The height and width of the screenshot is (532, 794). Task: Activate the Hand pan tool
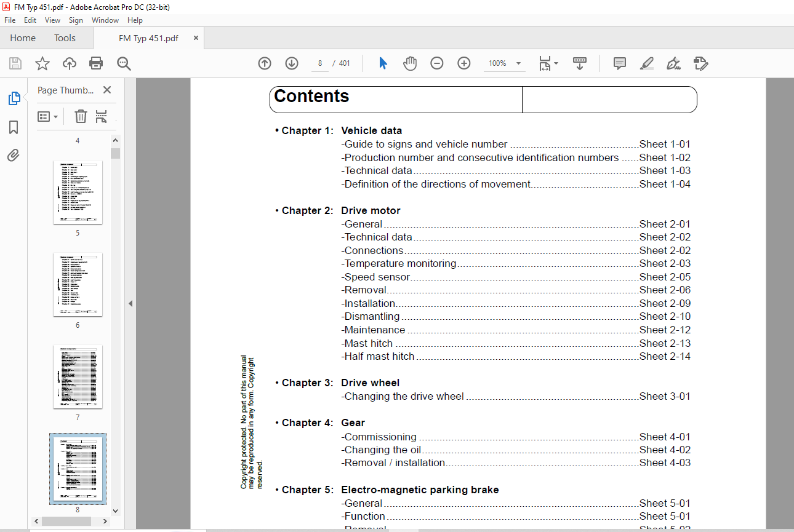[x=410, y=63]
